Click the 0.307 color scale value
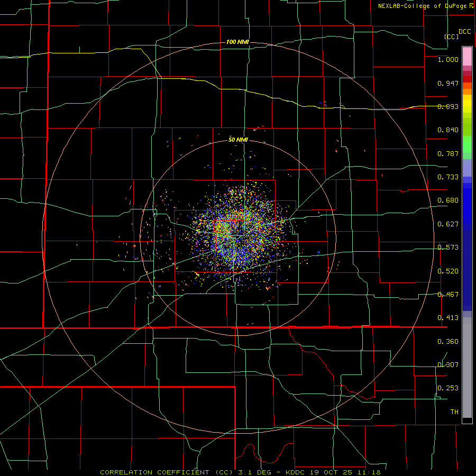476x476 pixels. tap(448, 365)
